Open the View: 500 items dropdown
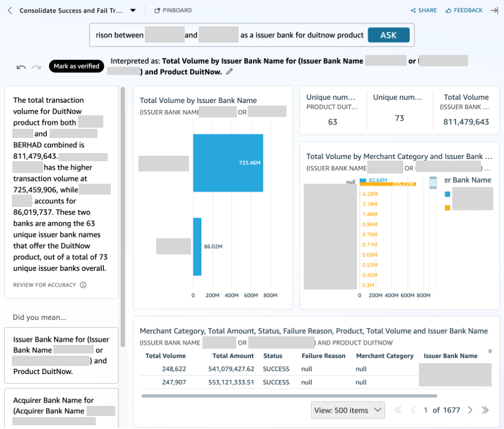Image resolution: width=504 pixels, height=429 pixels. tap(348, 410)
